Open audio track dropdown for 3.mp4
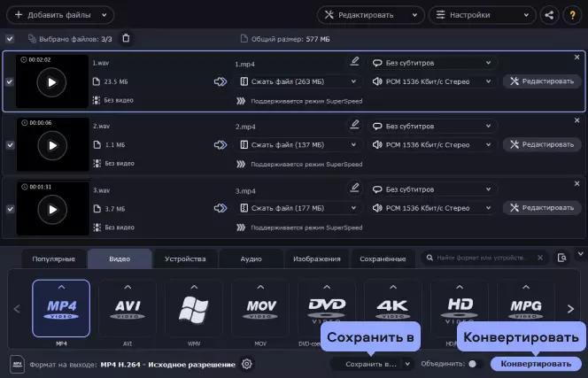Viewport: 588px width, 378px height. click(433, 208)
